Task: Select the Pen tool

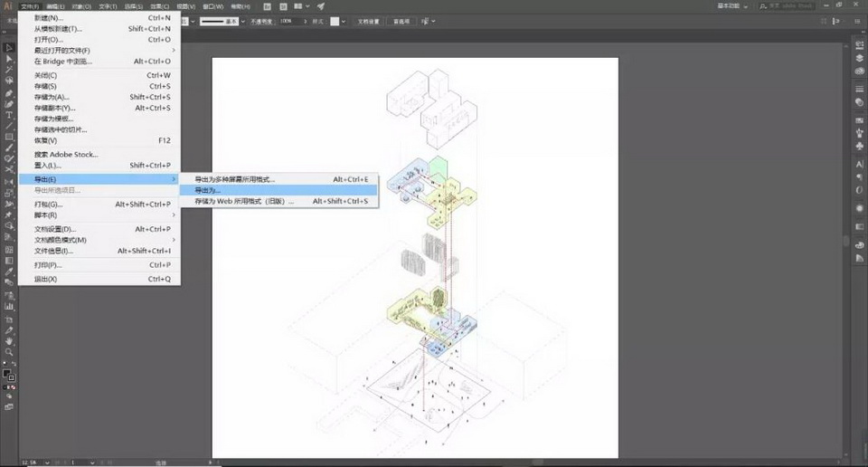Action: pyautogui.click(x=9, y=92)
